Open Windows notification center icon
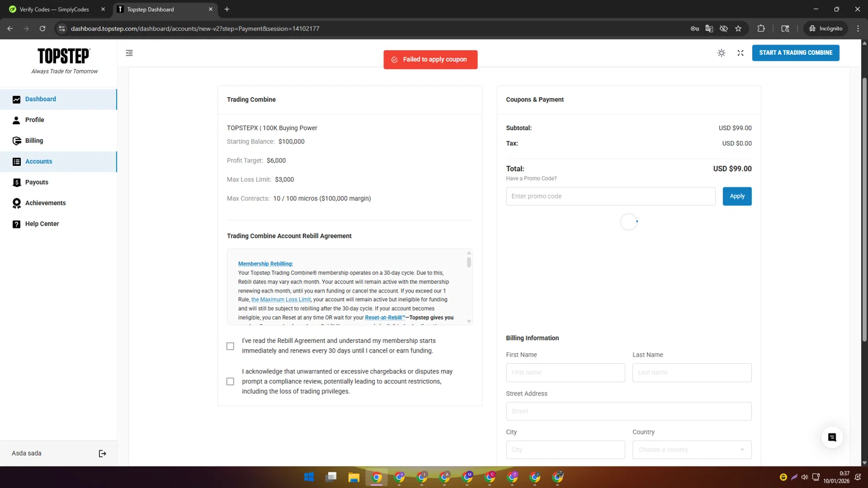 click(x=858, y=477)
